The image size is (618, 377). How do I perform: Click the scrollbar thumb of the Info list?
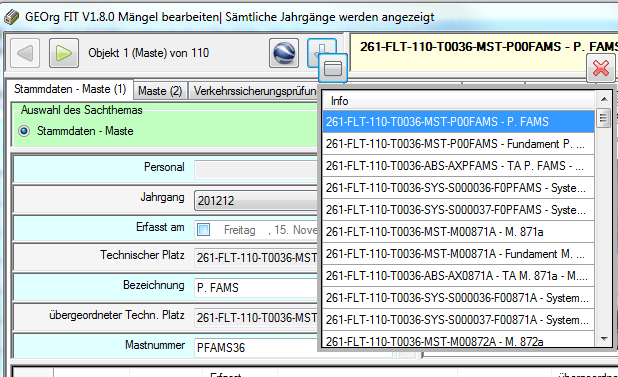click(x=603, y=118)
